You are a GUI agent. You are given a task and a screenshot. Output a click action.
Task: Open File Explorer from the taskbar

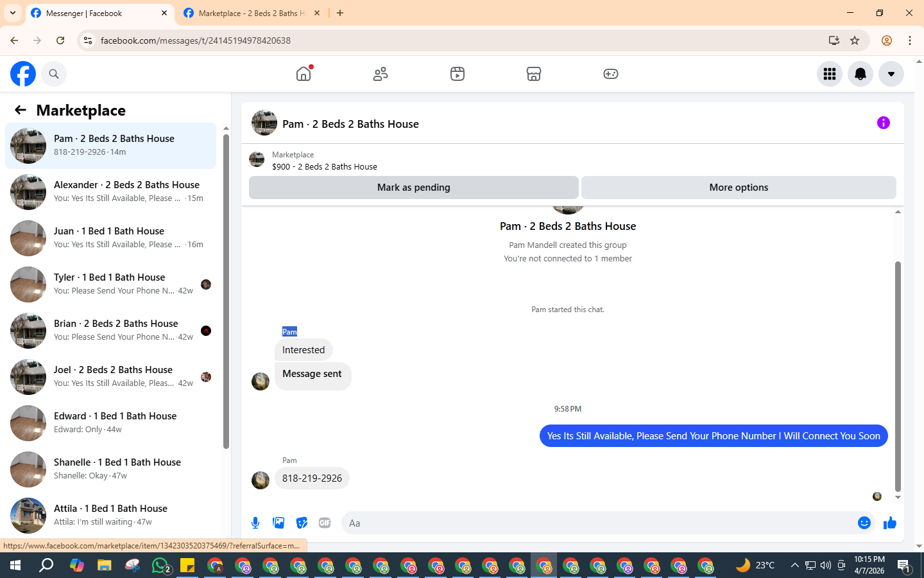tap(104, 565)
